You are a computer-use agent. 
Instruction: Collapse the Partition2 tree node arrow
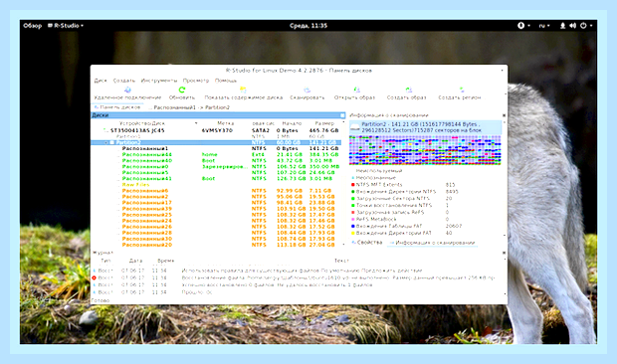[x=106, y=142]
